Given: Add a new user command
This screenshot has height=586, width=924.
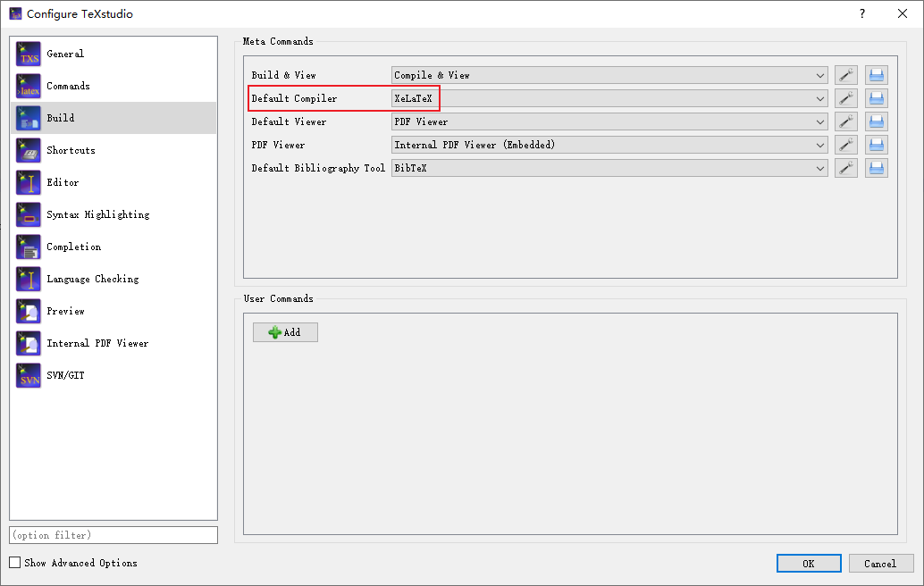Looking at the screenshot, I should [x=285, y=332].
